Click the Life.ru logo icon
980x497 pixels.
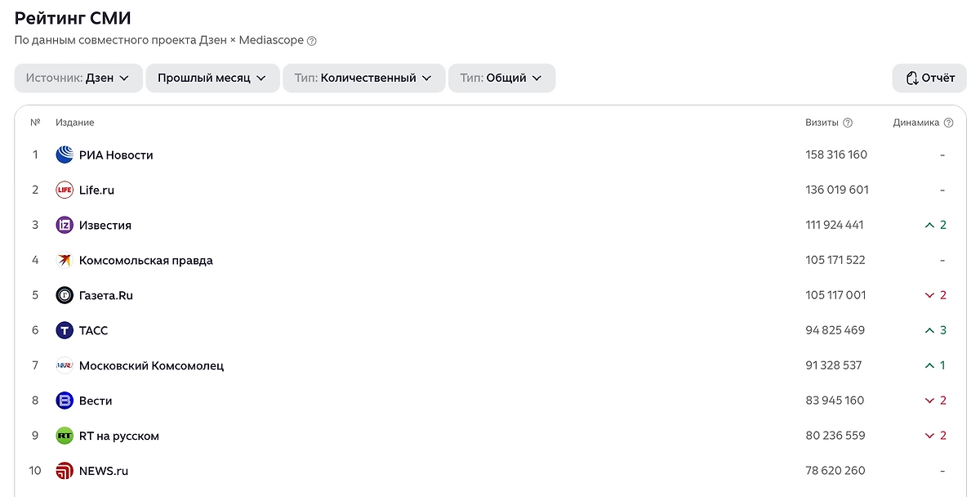pos(65,190)
